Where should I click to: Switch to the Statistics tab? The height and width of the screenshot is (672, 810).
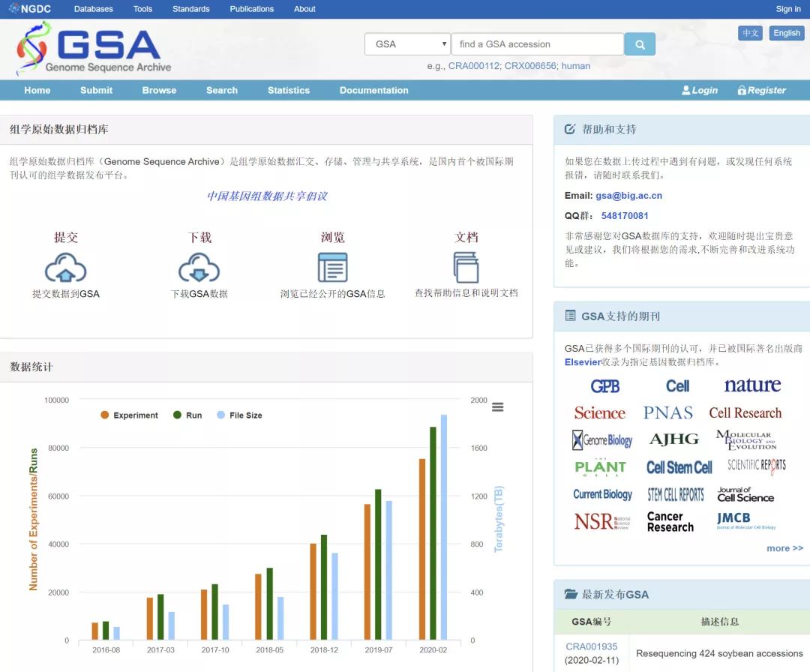tap(288, 90)
